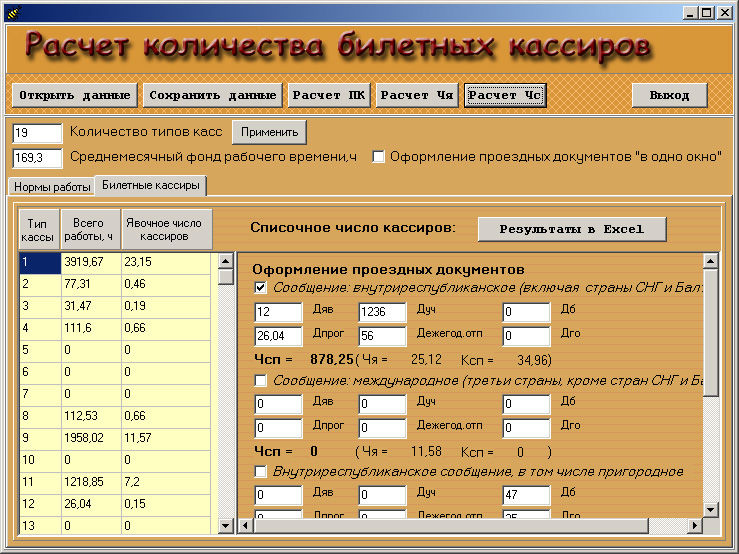The height and width of the screenshot is (554, 739).
Task: Export with Результаты в Excel button
Action: [572, 230]
